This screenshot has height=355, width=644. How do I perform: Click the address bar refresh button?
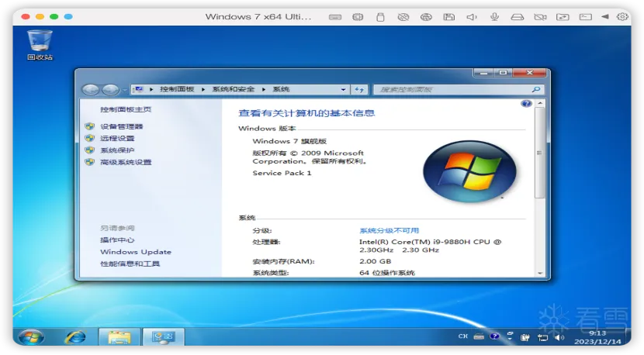pos(359,89)
